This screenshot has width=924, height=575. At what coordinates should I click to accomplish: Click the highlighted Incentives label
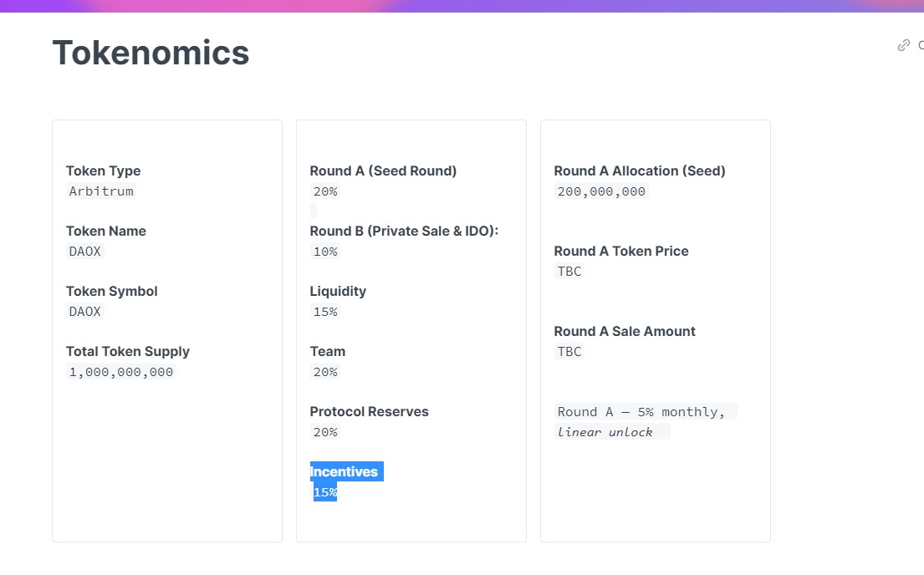coord(346,471)
